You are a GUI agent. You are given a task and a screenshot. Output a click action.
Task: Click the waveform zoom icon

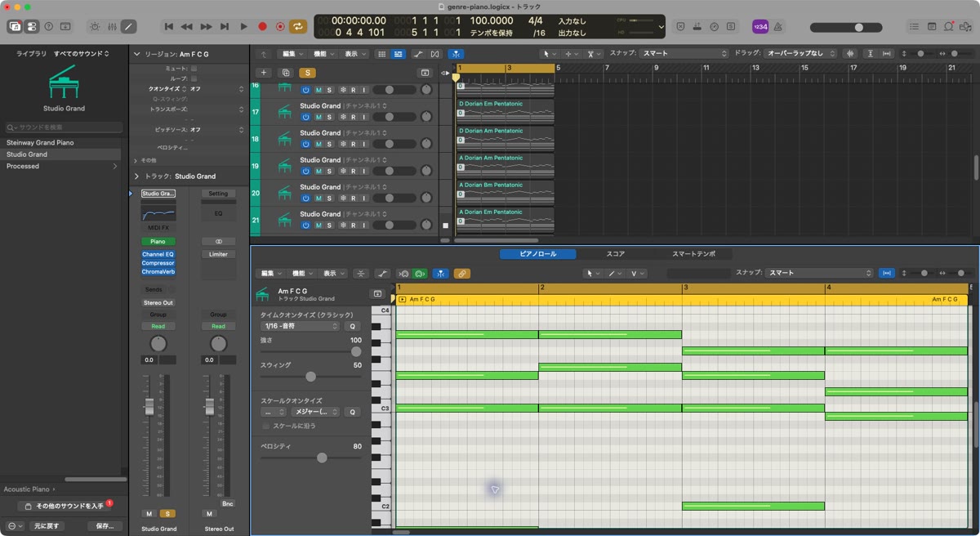[x=850, y=54]
